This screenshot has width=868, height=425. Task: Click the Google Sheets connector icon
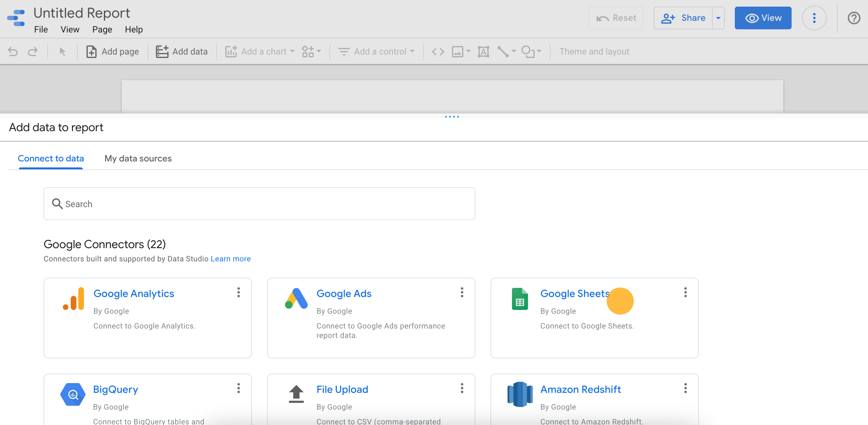(520, 299)
